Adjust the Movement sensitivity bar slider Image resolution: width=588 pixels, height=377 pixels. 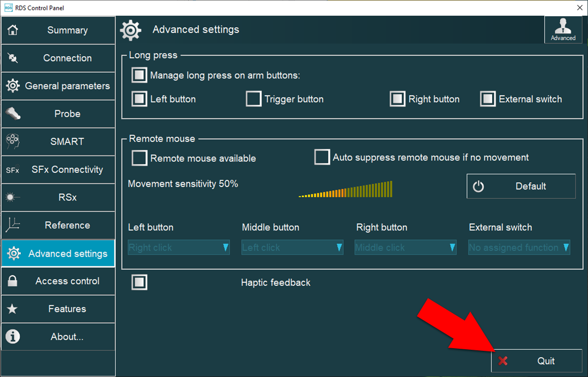point(345,190)
